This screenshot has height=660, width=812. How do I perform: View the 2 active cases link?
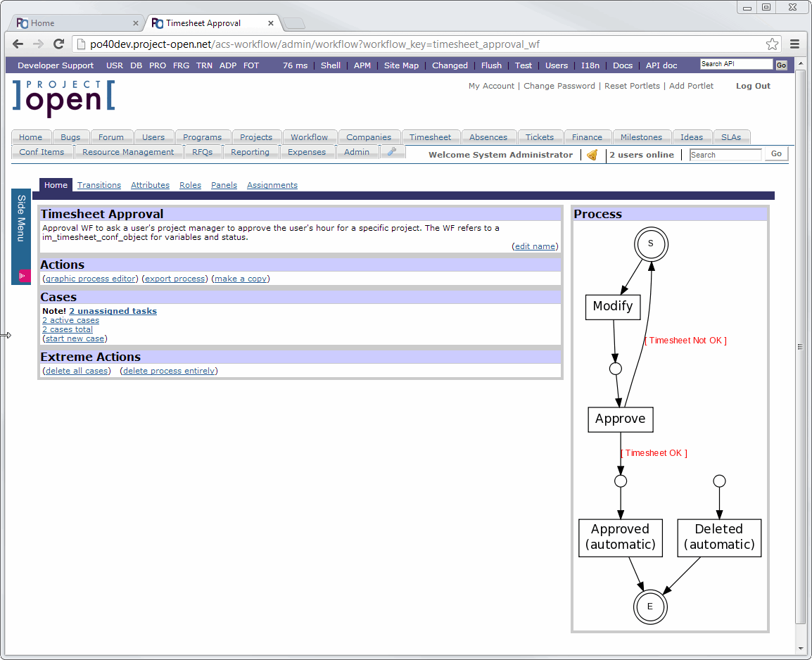70,320
